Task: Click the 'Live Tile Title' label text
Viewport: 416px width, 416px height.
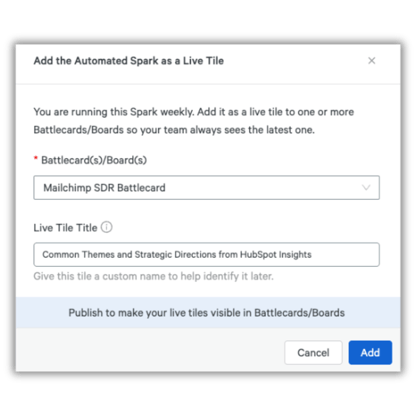Action: [x=65, y=228]
